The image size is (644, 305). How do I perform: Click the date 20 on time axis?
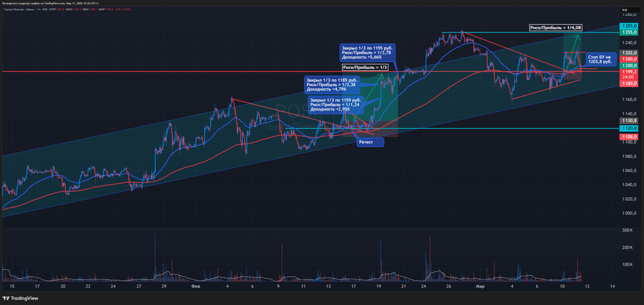point(63,287)
